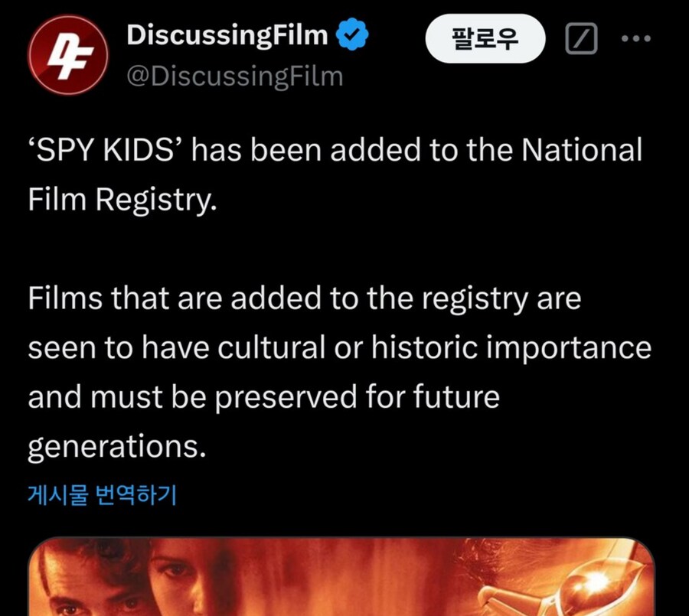This screenshot has width=689, height=616.
Task: Open the Grok slash-square icon
Action: pyautogui.click(x=581, y=39)
